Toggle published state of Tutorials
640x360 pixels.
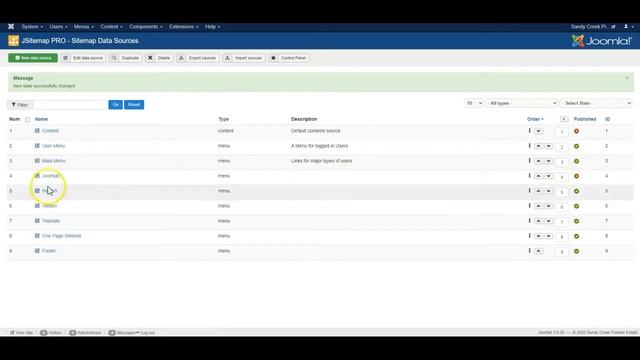pos(576,221)
